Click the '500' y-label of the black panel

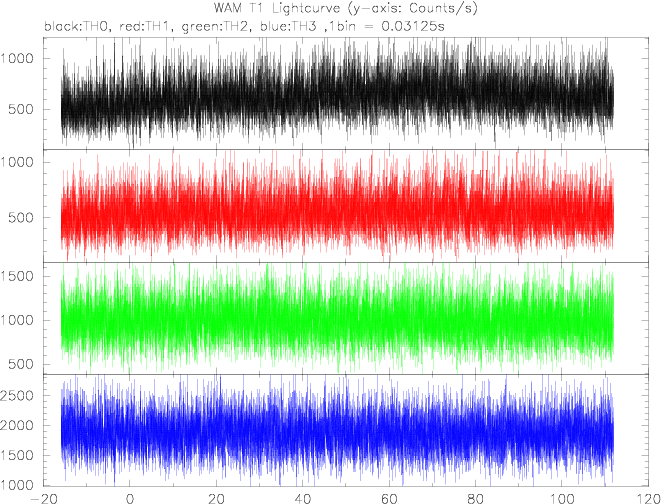21,110
